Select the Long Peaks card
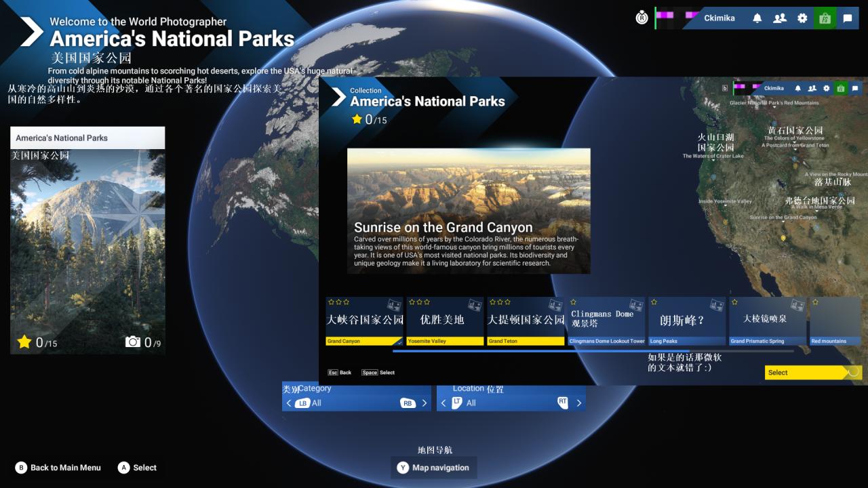868x488 pixels. point(687,321)
